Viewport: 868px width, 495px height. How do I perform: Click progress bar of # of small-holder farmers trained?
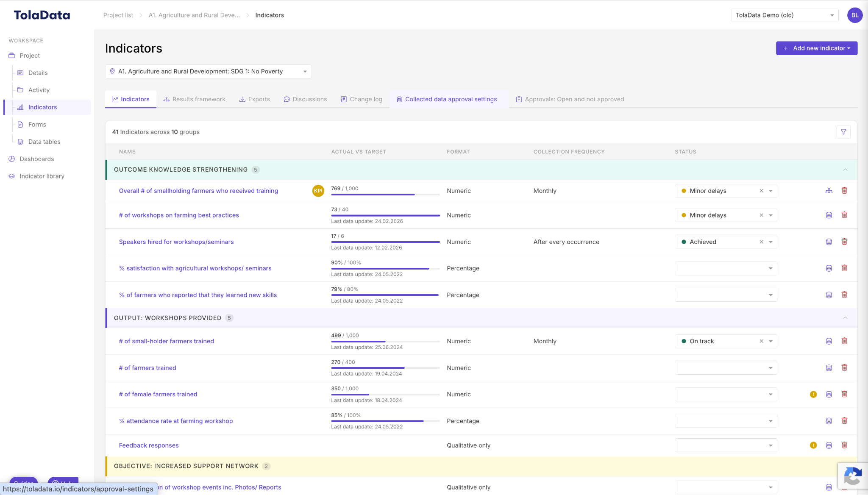click(x=385, y=342)
